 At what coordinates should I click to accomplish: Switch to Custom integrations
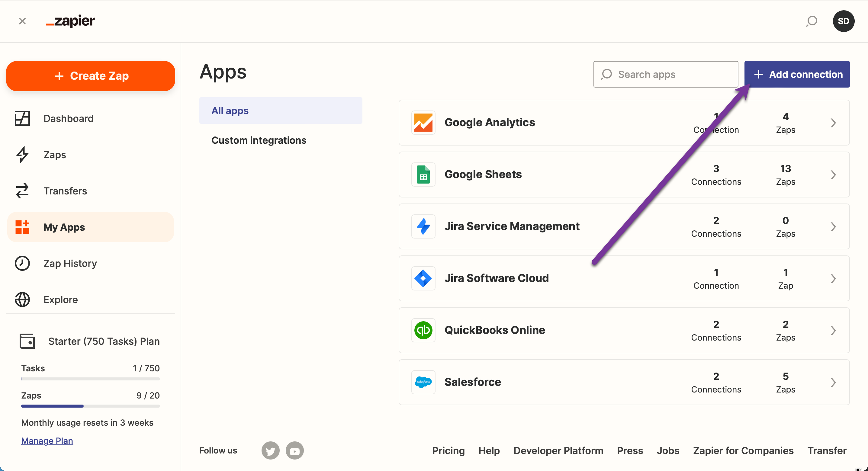[259, 140]
